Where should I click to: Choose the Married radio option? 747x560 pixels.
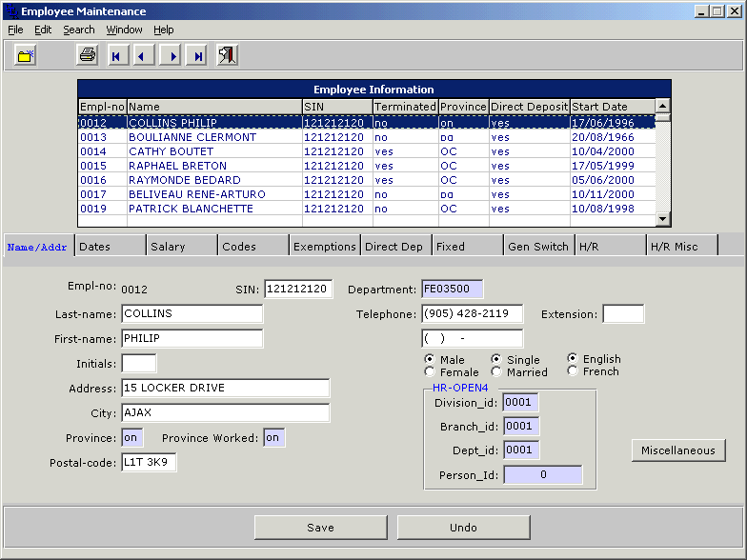click(x=496, y=372)
